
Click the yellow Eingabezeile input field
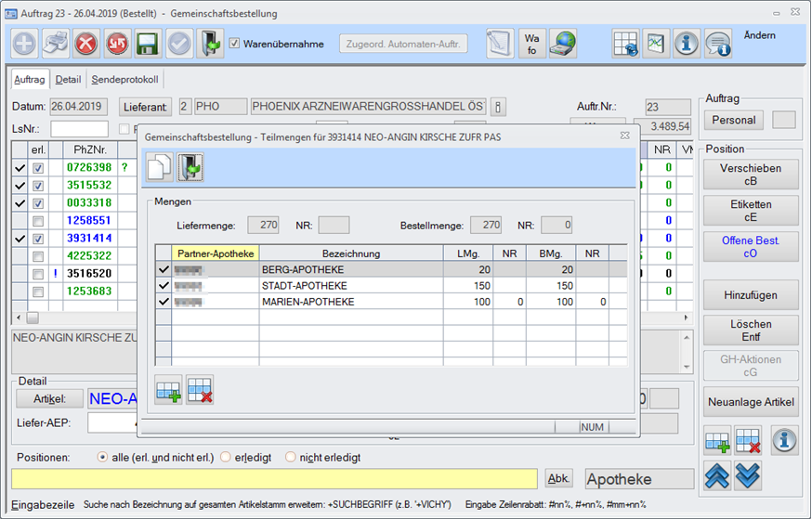coord(274,479)
